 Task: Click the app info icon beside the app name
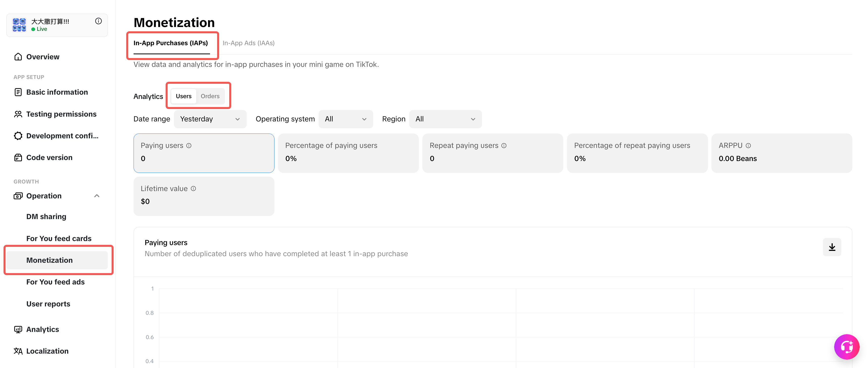click(98, 21)
